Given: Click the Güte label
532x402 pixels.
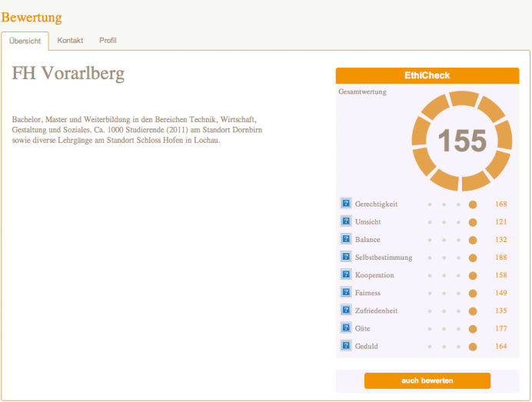Looking at the screenshot, I should [x=362, y=328].
